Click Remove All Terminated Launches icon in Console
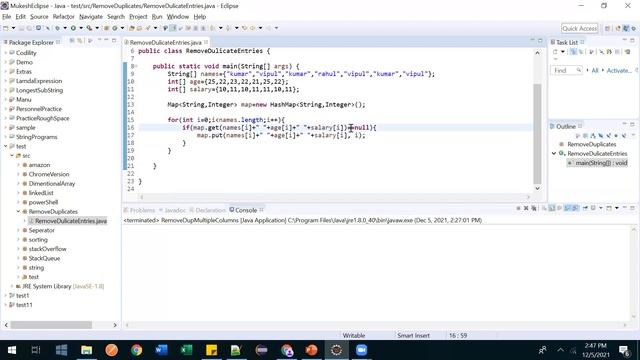Image resolution: width=640 pixels, height=360 pixels. (533, 208)
